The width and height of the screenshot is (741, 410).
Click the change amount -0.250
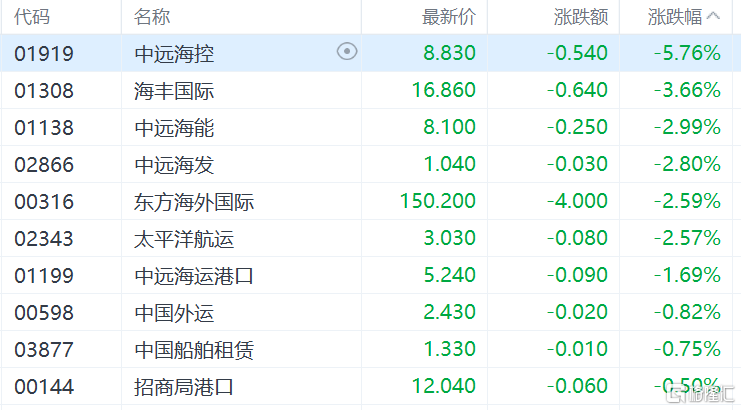tap(577, 127)
